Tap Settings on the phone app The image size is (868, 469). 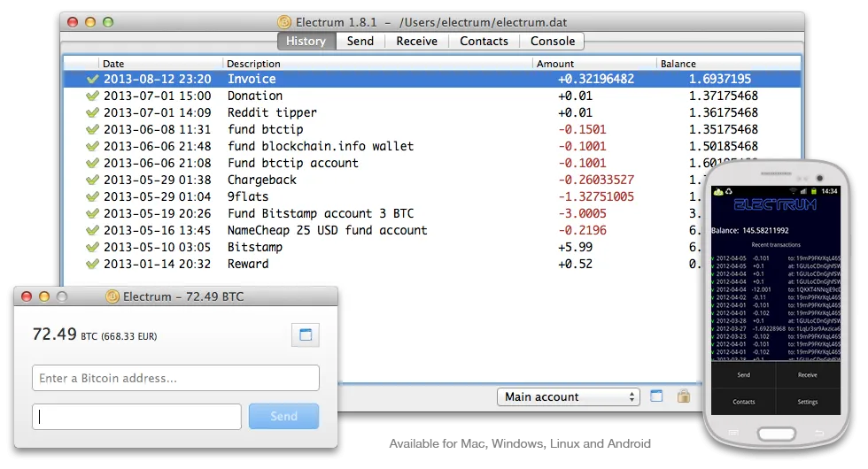[808, 402]
